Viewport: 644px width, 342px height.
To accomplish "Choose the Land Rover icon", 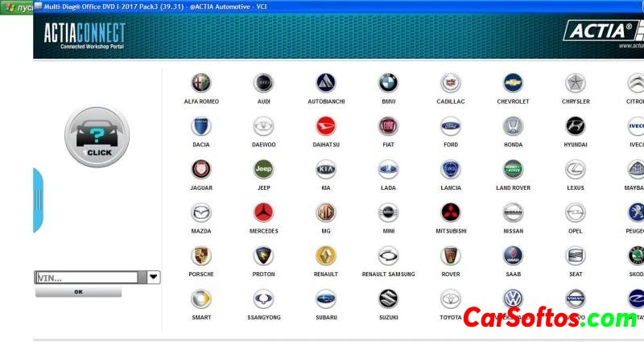I will 513,169.
